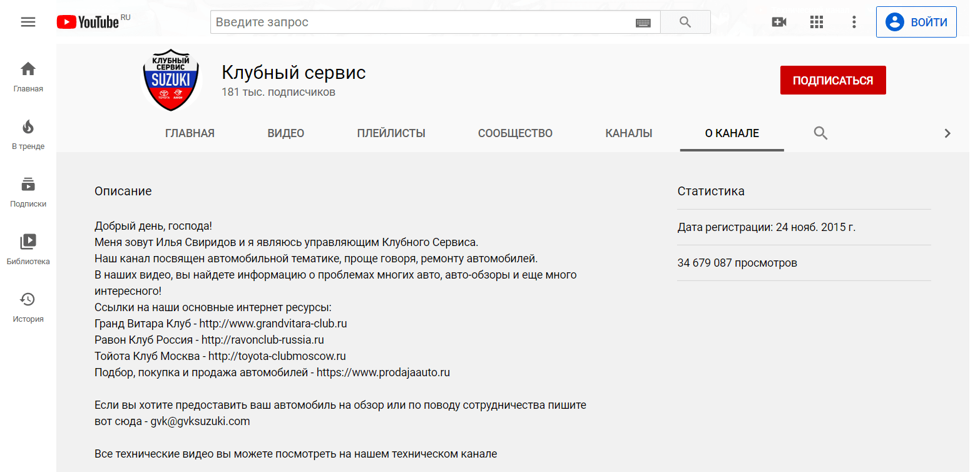The image size is (980, 472).
Task: Switch to the Видео tab
Action: coord(285,133)
